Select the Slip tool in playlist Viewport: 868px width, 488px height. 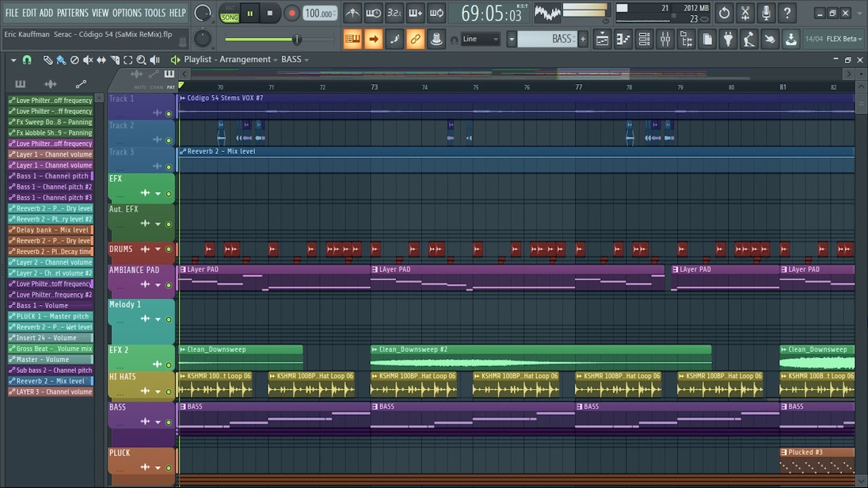102,60
